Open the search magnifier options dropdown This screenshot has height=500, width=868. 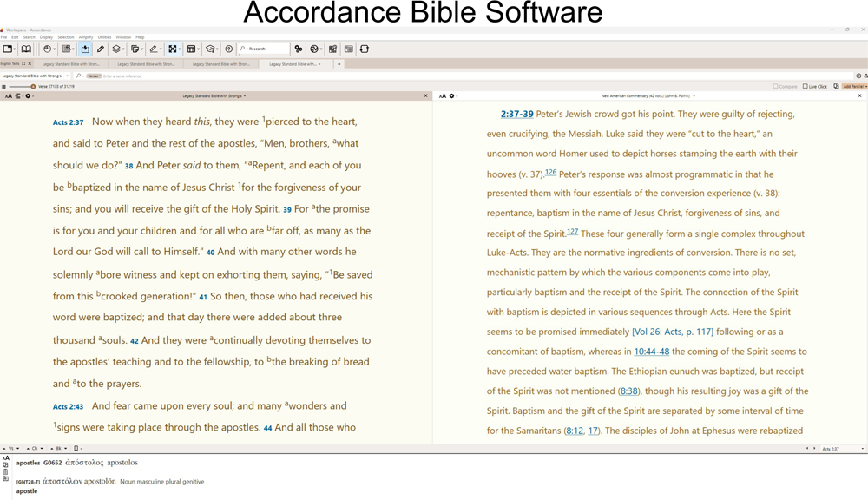pyautogui.click(x=80, y=76)
